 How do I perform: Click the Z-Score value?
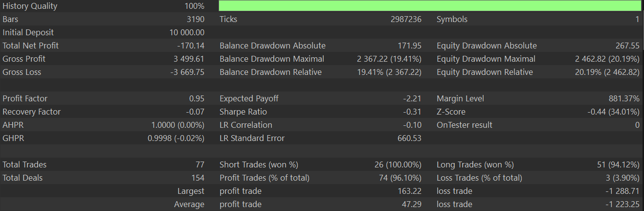click(613, 112)
